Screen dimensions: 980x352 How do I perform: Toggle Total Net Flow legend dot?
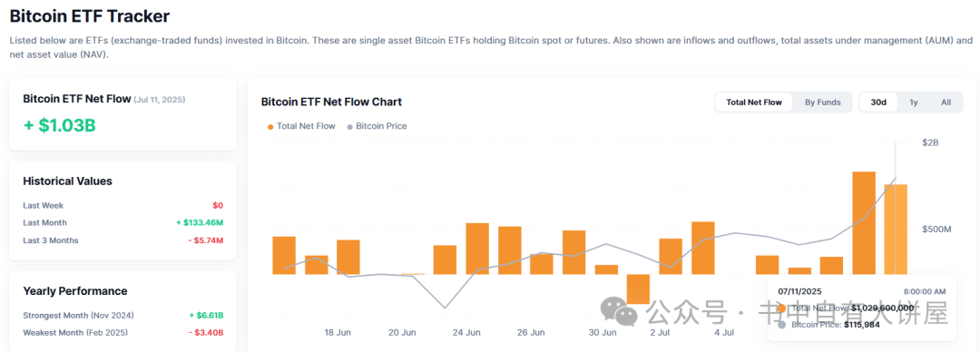point(270,126)
